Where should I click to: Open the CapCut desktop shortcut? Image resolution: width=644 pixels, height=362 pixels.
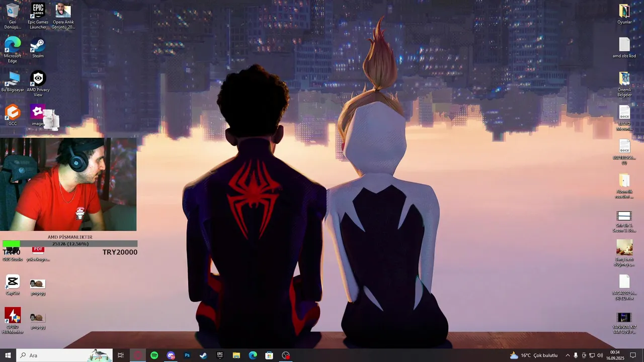pyautogui.click(x=13, y=285)
